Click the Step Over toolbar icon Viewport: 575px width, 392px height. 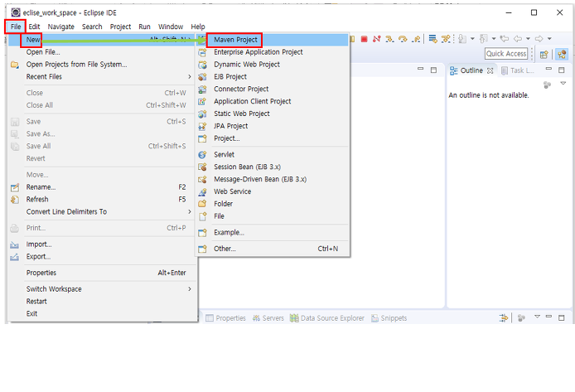(403, 39)
